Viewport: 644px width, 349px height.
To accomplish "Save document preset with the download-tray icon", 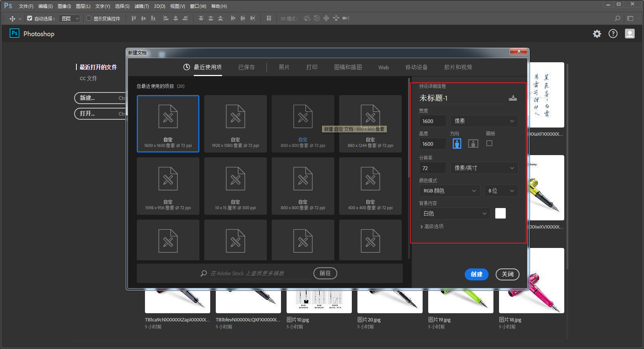I will (x=513, y=98).
